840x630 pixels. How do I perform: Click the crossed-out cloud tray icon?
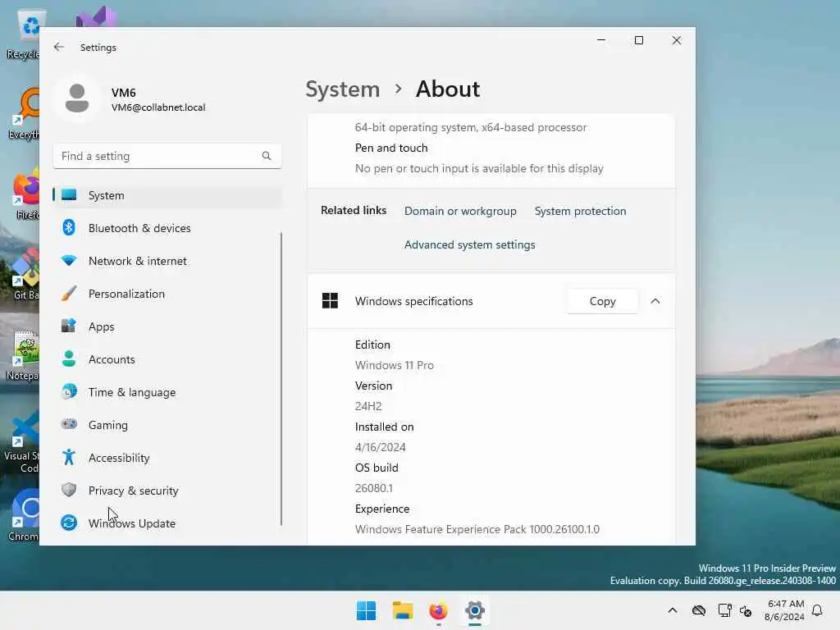(699, 610)
